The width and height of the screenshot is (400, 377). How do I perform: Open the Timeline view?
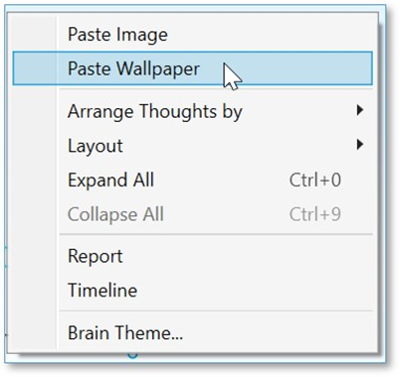(x=192, y=290)
